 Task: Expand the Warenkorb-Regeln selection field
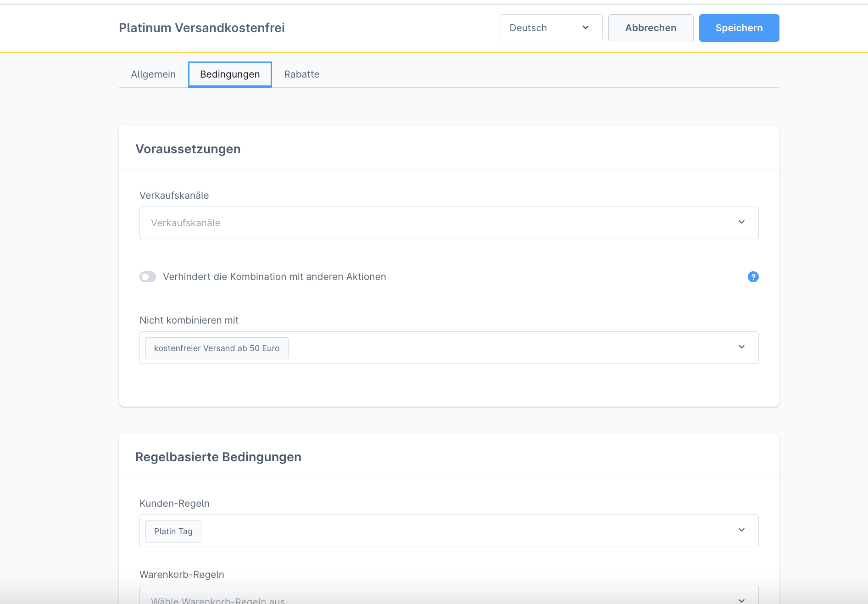click(x=436, y=598)
